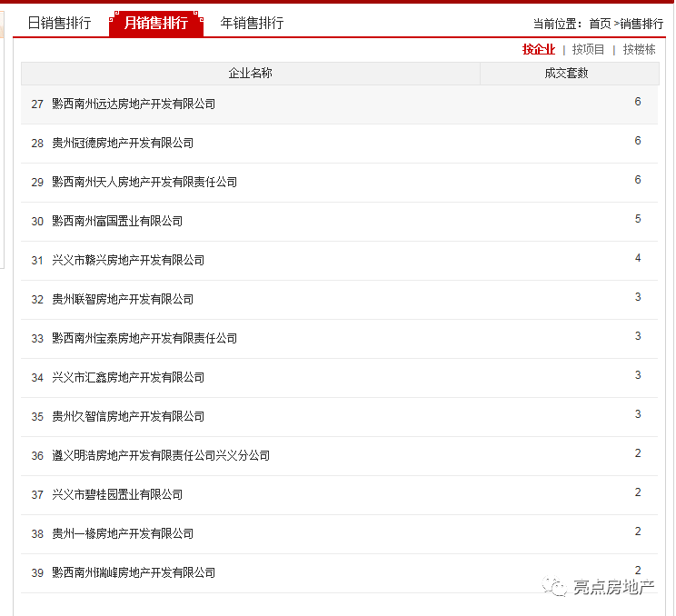Click the WeChat logo watermark icon
Image resolution: width=676 pixels, height=616 pixels.
click(554, 587)
